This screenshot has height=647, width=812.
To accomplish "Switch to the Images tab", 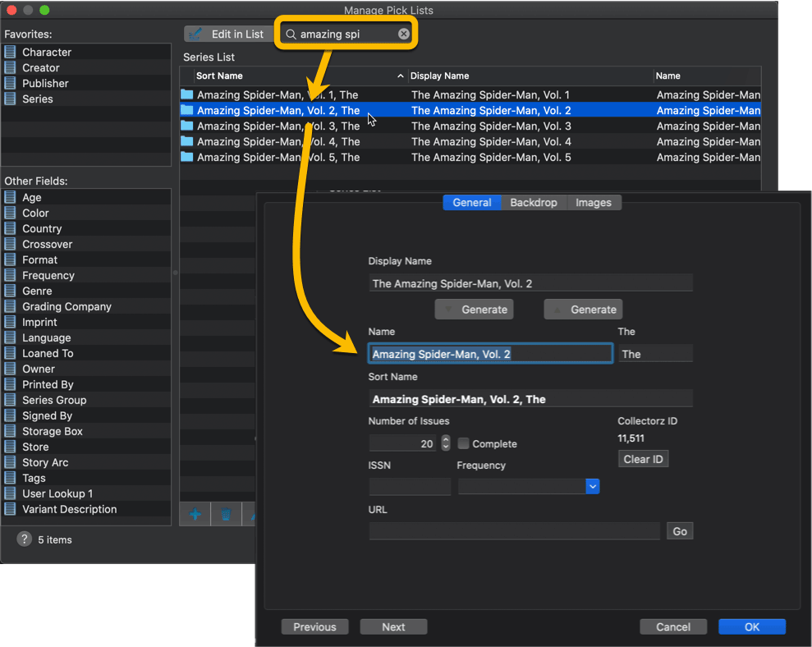I will pyautogui.click(x=594, y=203).
